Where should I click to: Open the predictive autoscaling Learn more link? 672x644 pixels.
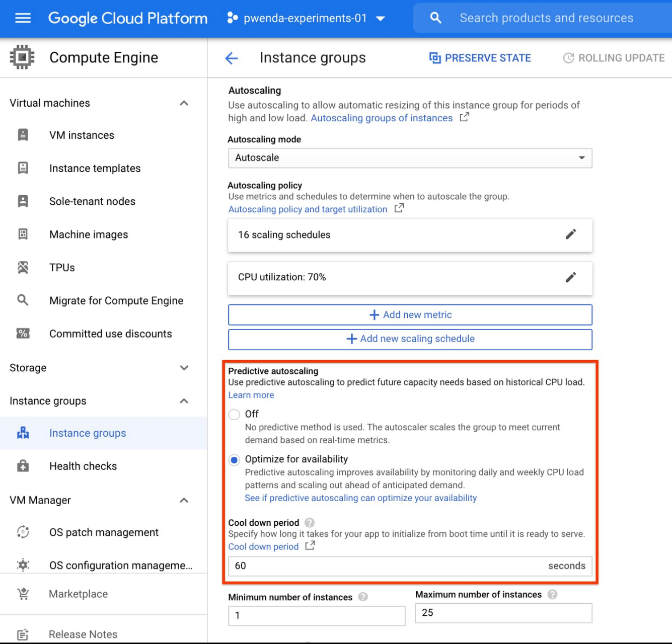(x=251, y=395)
